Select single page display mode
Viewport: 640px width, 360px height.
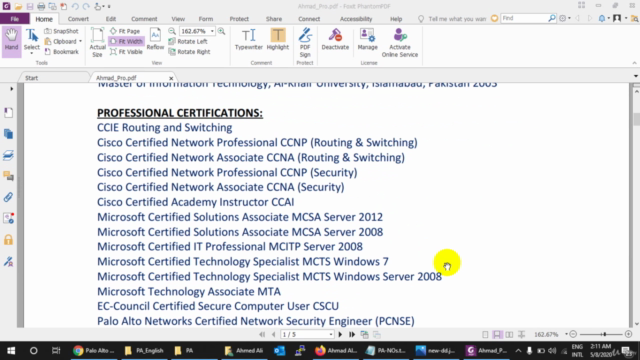(x=485, y=334)
